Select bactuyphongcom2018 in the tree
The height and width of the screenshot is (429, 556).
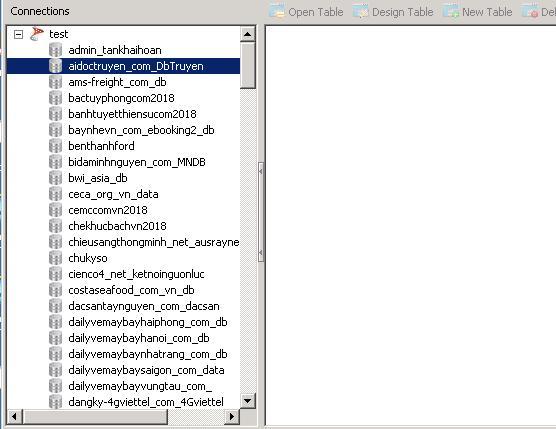coord(121,98)
